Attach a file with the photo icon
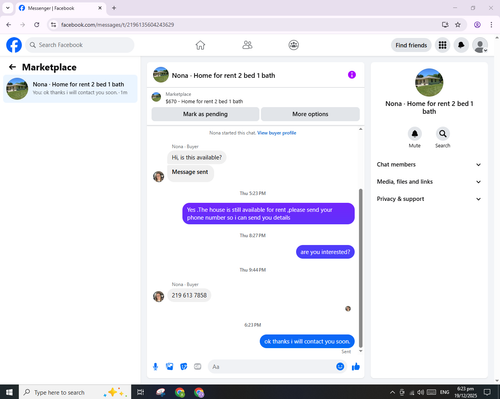 170,367
